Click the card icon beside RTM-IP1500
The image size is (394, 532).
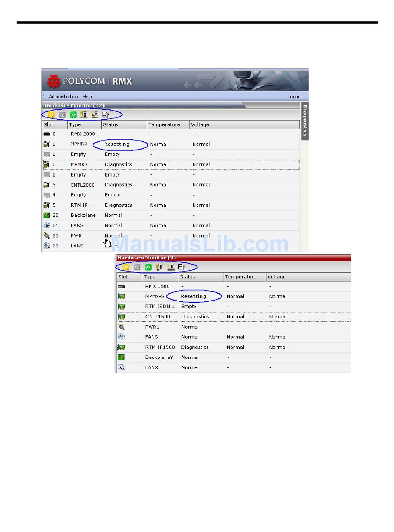(x=121, y=347)
